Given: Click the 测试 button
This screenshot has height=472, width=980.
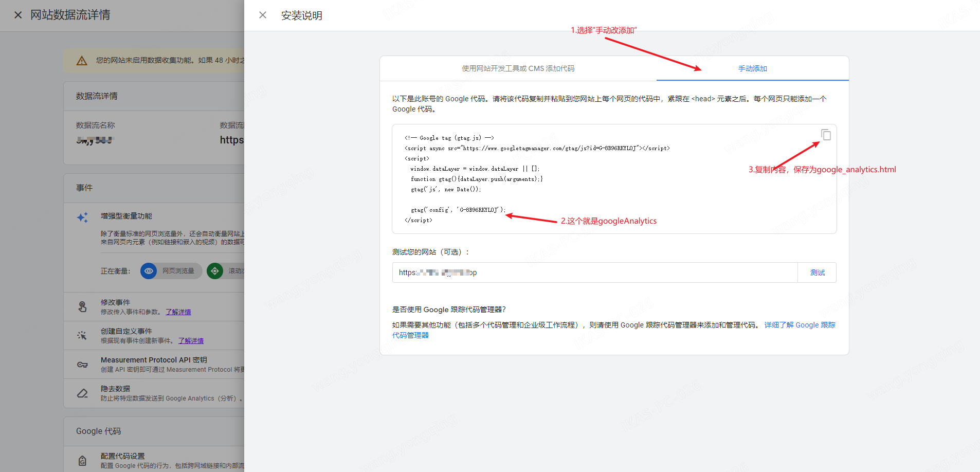Looking at the screenshot, I should click(817, 273).
